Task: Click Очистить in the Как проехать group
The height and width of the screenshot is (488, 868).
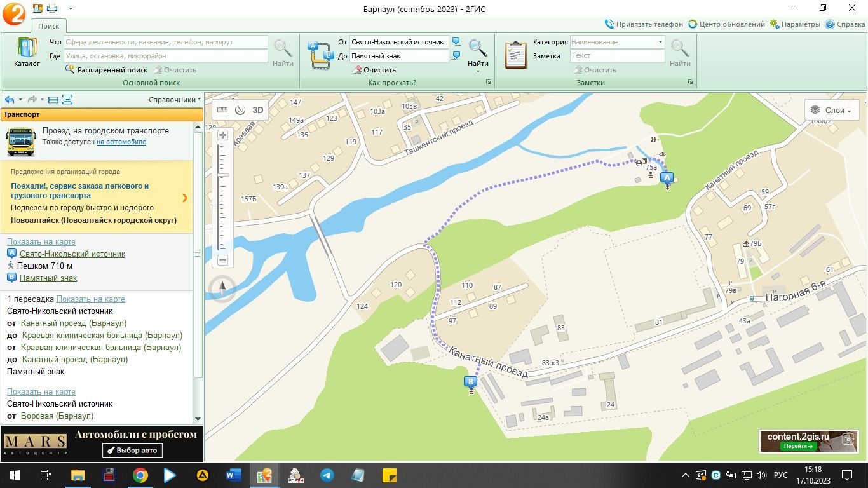Action: coord(374,70)
